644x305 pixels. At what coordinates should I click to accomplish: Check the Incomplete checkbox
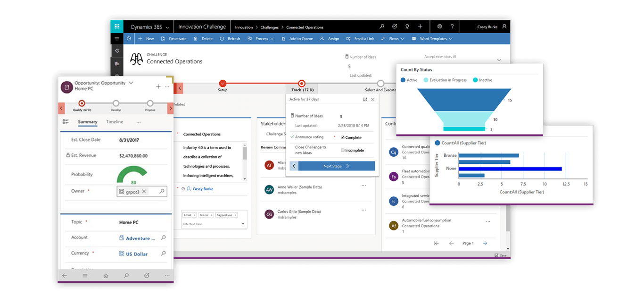(x=343, y=150)
